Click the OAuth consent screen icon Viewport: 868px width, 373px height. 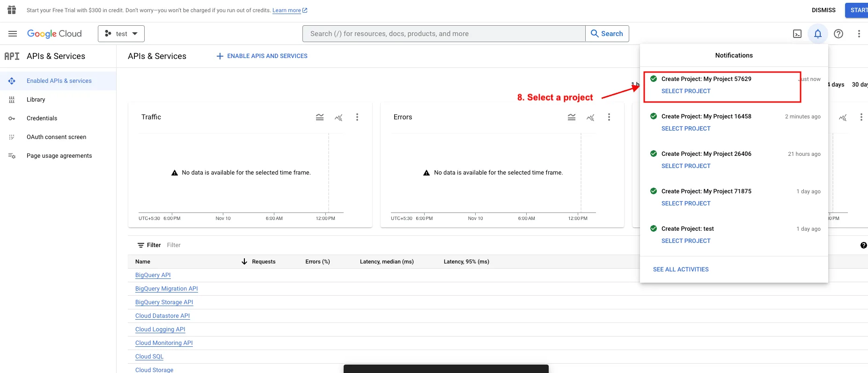coord(12,137)
